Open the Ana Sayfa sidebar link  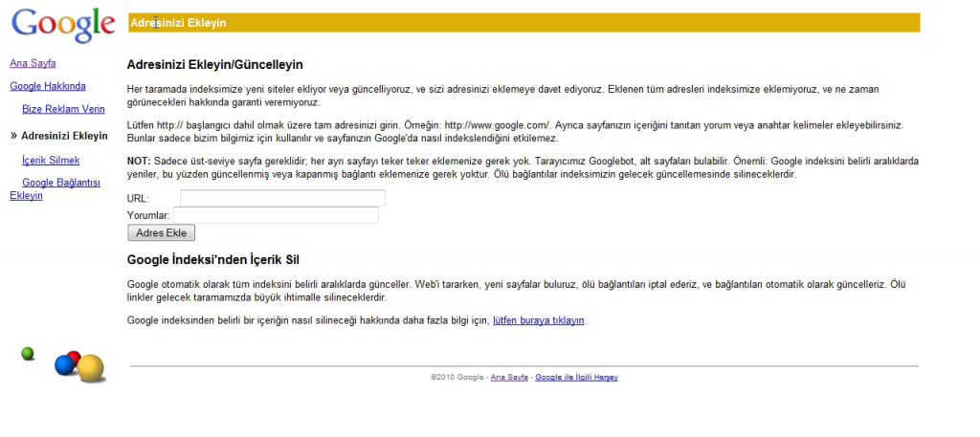[33, 63]
